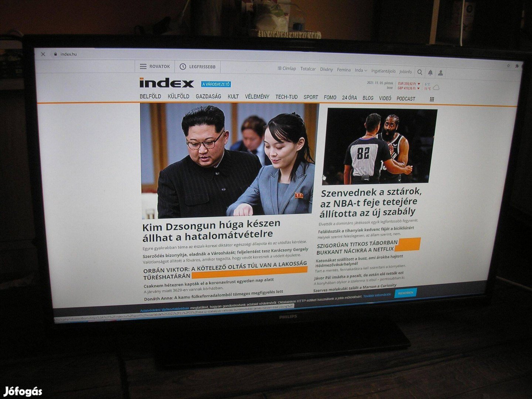Click the NBA referee article photo
This screenshot has height=399, width=532.
[x=379, y=146]
